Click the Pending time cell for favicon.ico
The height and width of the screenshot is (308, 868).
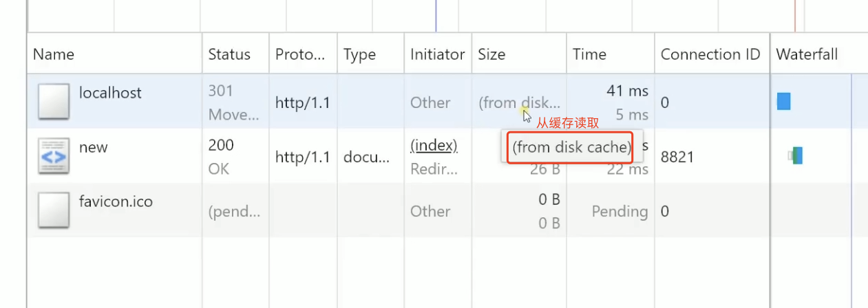tap(620, 212)
